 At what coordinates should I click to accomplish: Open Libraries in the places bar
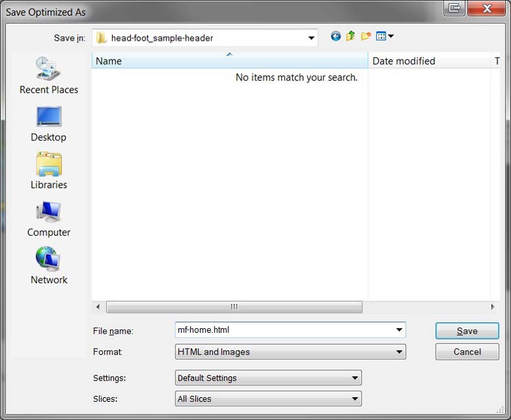(x=48, y=171)
